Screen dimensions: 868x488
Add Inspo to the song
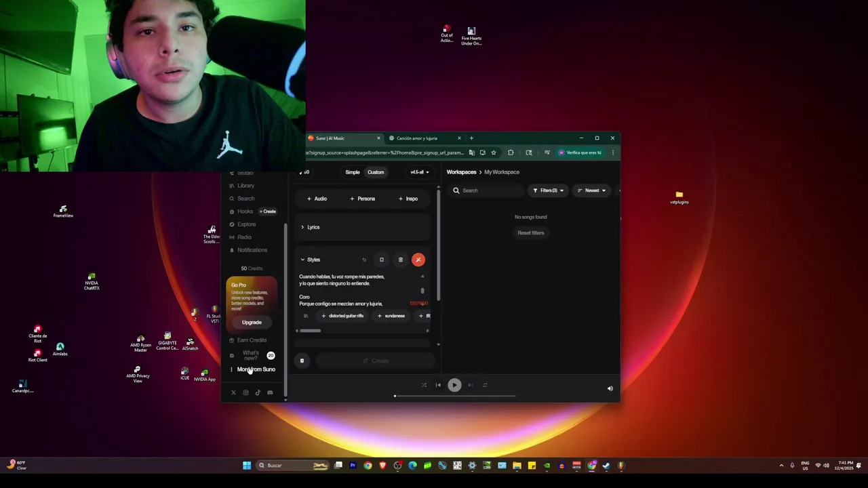[408, 199]
